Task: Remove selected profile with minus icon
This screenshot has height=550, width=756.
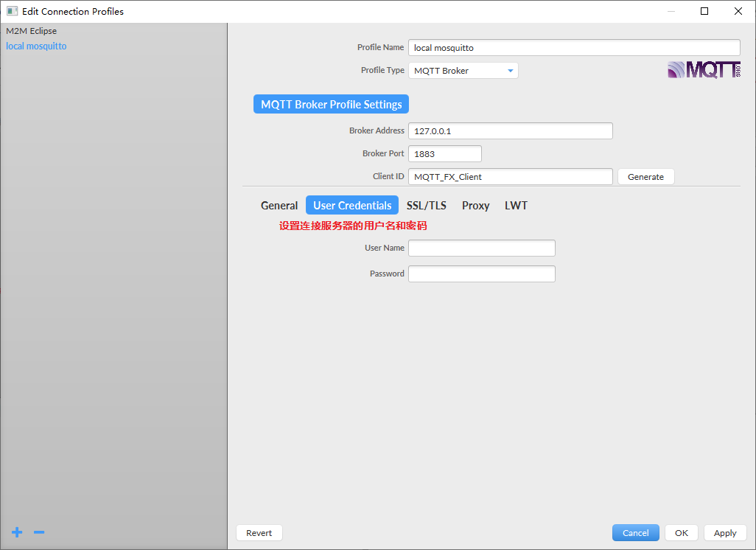Action: point(39,532)
